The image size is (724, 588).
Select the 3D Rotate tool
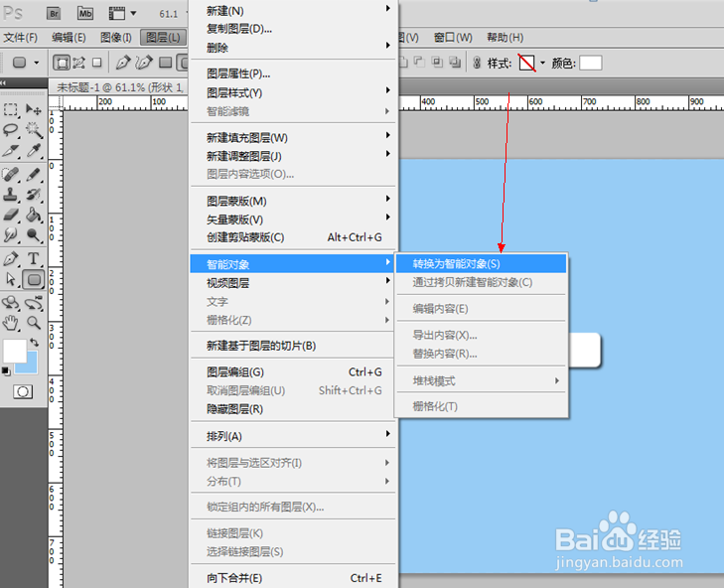[x=10, y=303]
